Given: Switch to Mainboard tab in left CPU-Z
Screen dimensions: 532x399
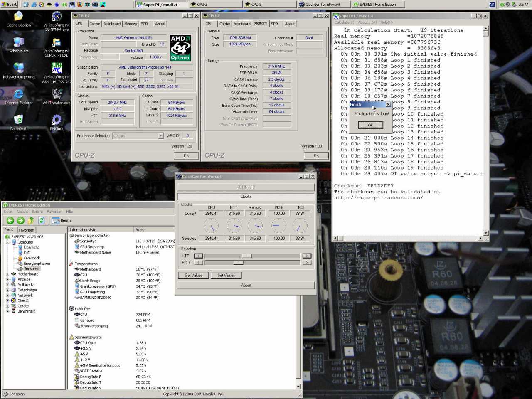Looking at the screenshot, I should click(112, 24).
